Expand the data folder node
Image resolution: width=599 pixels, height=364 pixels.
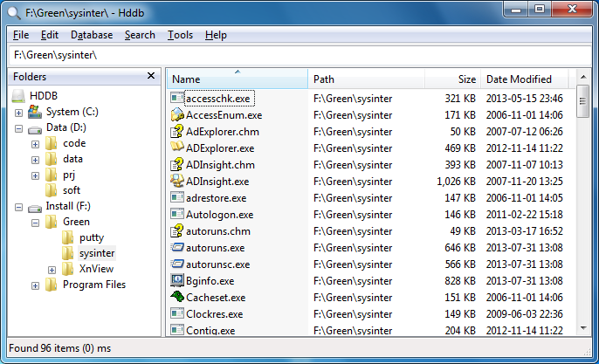(35, 160)
